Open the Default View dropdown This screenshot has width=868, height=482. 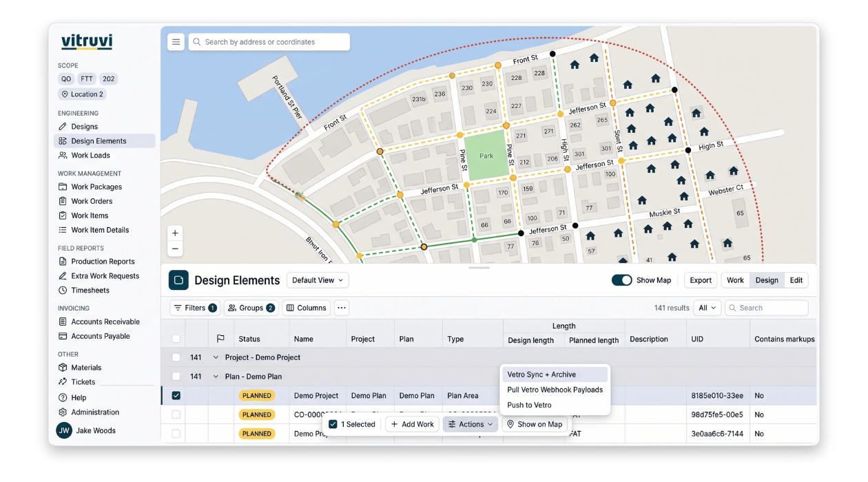318,280
